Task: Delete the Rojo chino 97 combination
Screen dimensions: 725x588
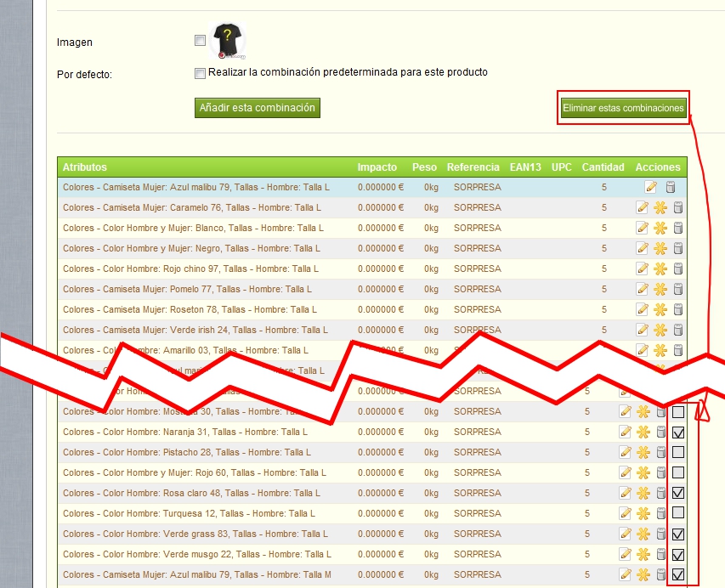Action: pos(678,269)
